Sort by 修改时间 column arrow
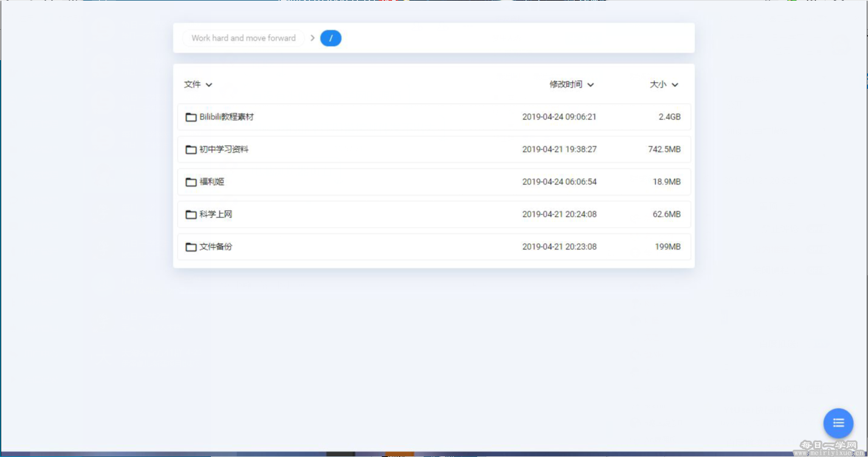The width and height of the screenshot is (868, 457). (590, 85)
